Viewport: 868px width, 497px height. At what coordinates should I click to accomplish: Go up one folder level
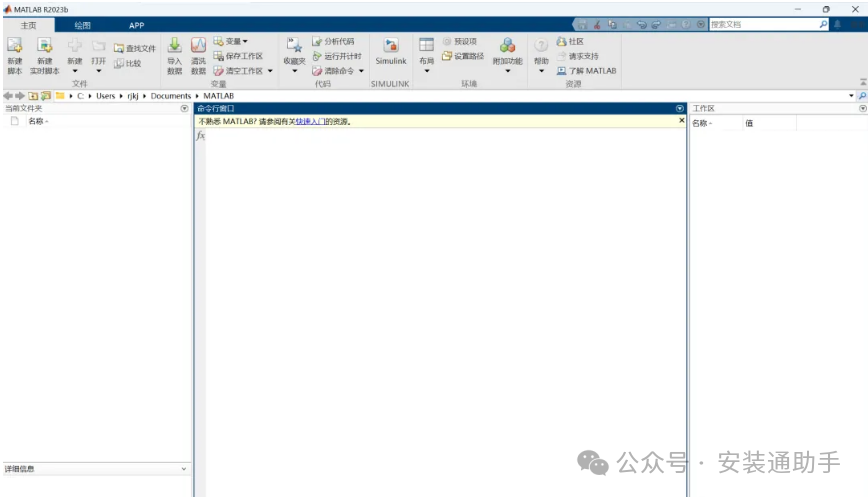[x=33, y=96]
